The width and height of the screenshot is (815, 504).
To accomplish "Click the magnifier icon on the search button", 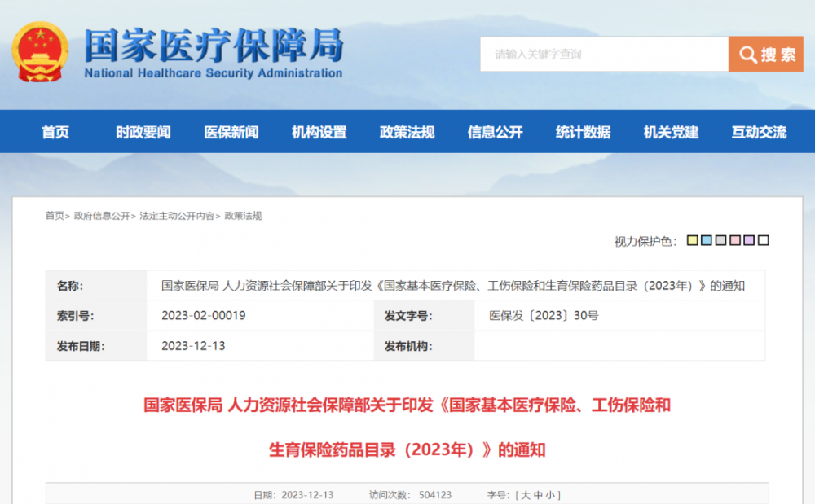I will click(747, 55).
